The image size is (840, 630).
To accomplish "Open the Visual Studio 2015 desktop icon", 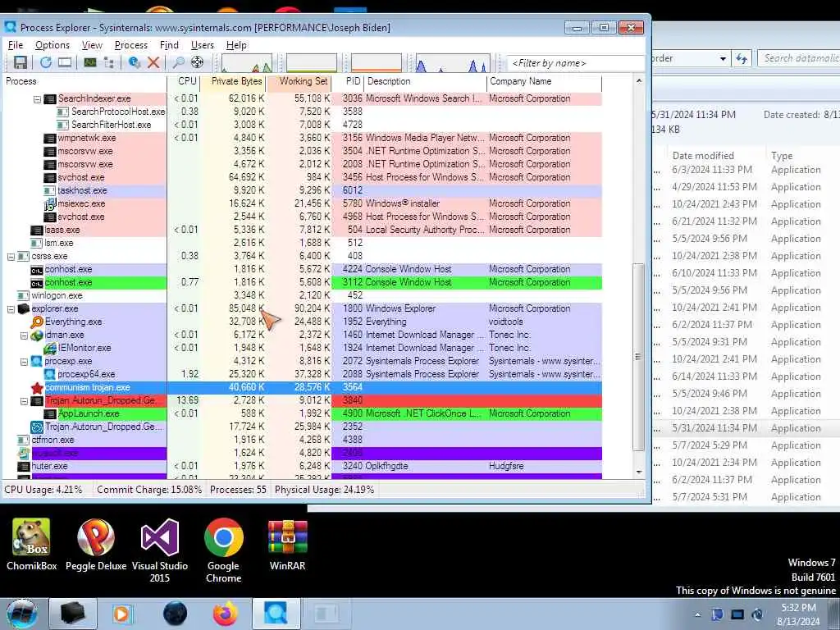I will click(160, 550).
